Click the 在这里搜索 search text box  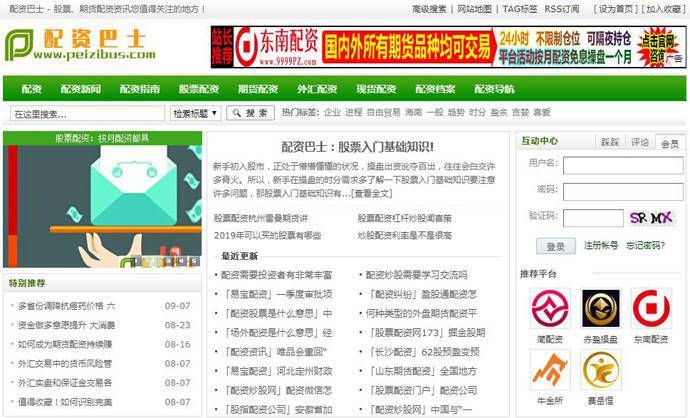click(87, 113)
